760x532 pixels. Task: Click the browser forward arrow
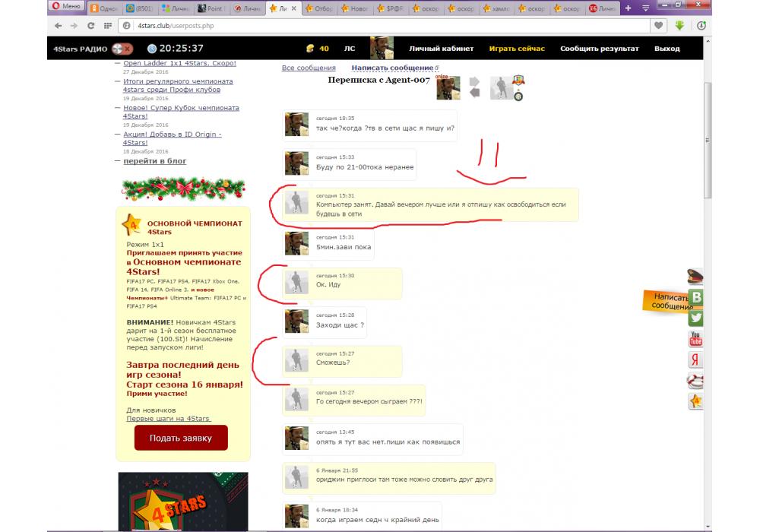click(x=74, y=26)
